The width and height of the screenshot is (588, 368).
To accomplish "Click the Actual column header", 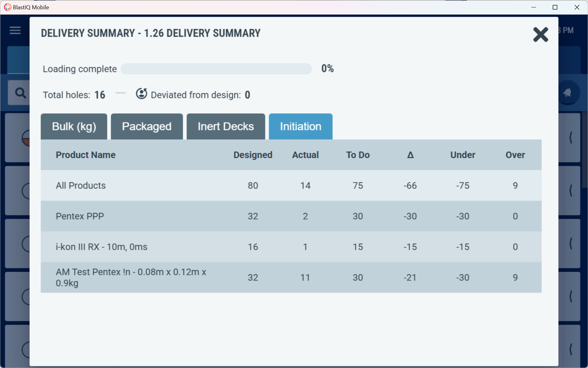I will (x=305, y=155).
